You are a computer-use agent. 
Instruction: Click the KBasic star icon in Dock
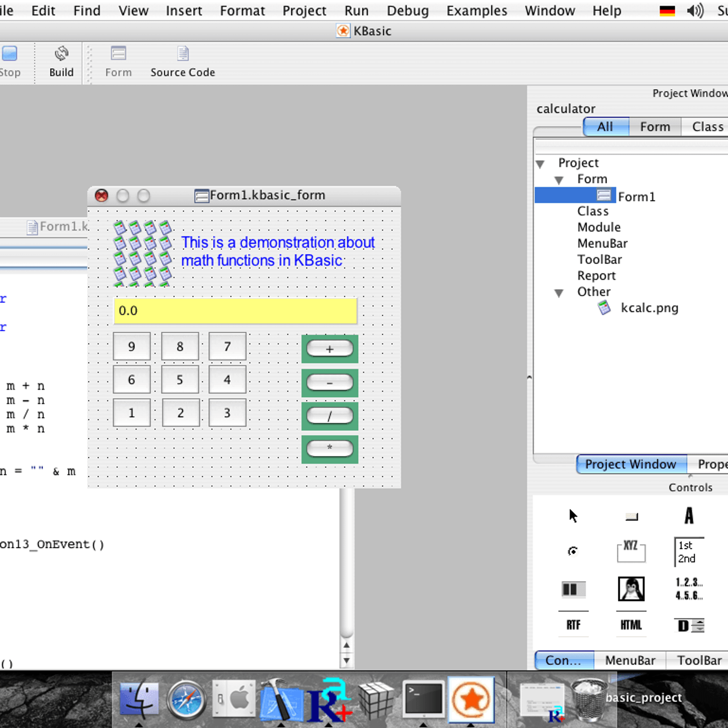coord(471,699)
